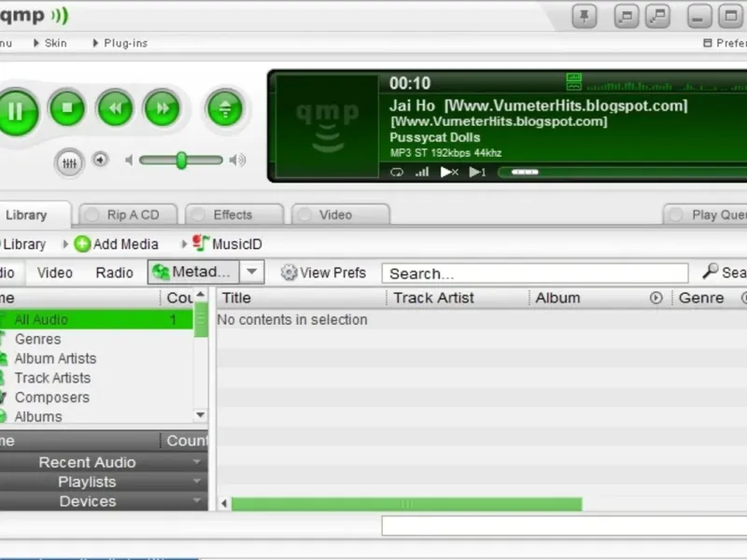Image resolution: width=747 pixels, height=560 pixels.
Task: Click the arrow icon in Album header
Action: click(x=656, y=298)
